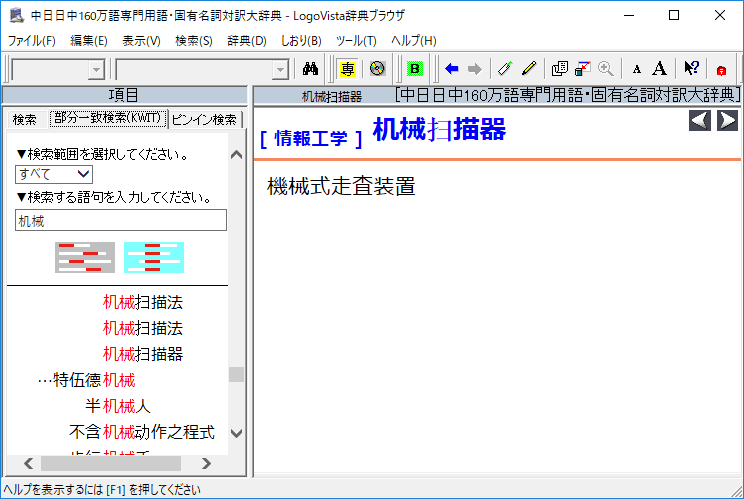The width and height of the screenshot is (744, 499).
Task: Select the yellow 専 dictionary icon
Action: pyautogui.click(x=347, y=69)
